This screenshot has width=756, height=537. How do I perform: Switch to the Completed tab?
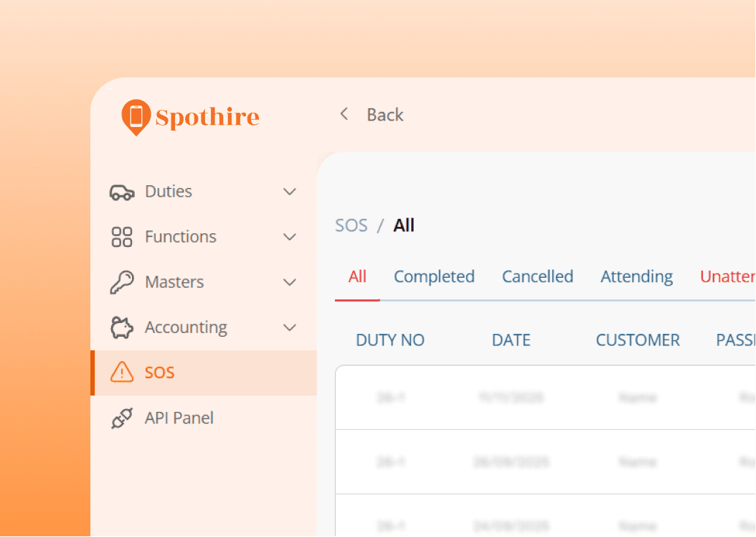[x=434, y=277]
